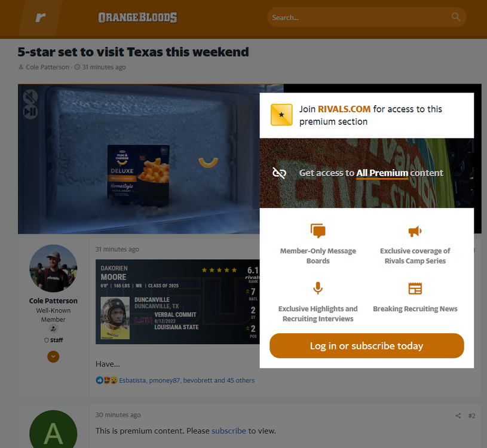The width and height of the screenshot is (487, 448).
Task: Click the Rivals 'r' logo icon
Action: click(41, 17)
